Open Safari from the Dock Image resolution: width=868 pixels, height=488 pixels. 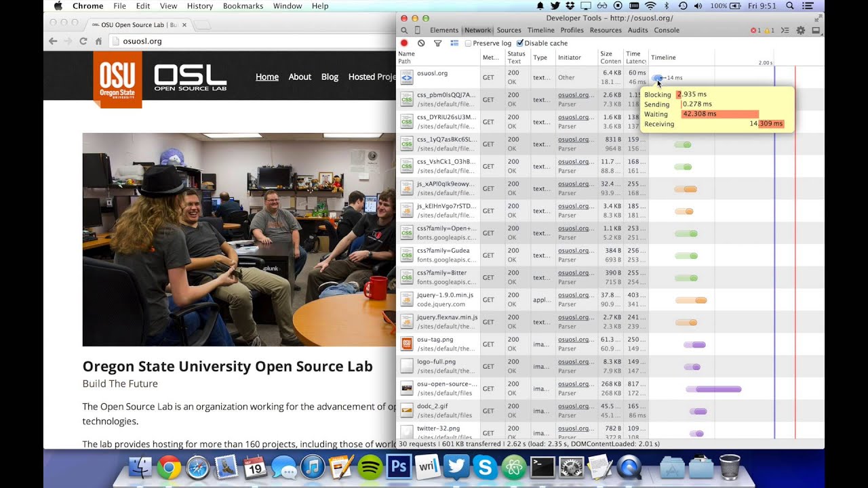tap(197, 467)
